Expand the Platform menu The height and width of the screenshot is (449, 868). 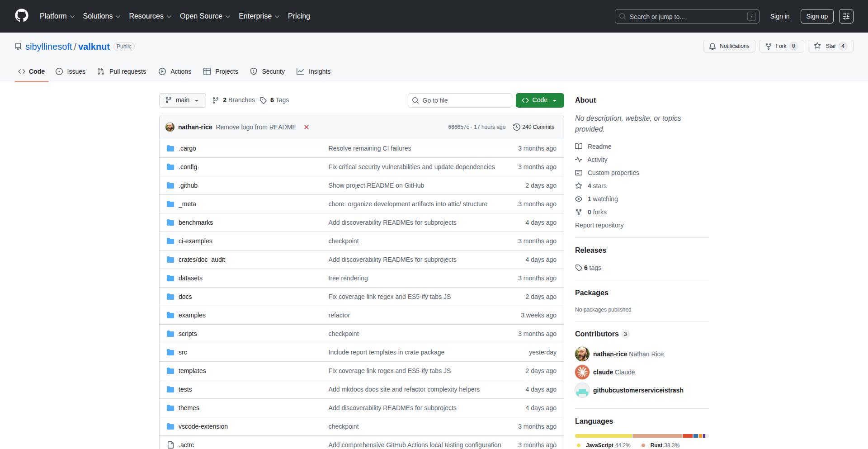coord(57,16)
